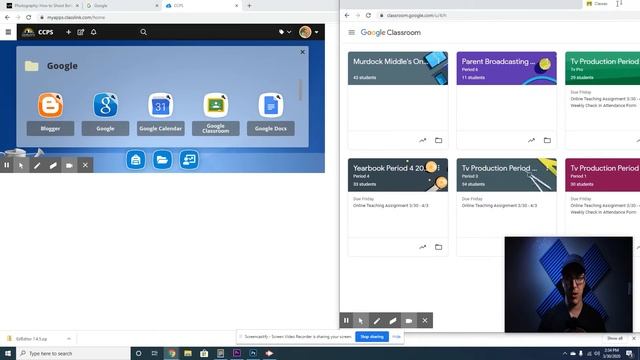Viewport: 640px width, 360px height.
Task: Click the plus add-apps icon in ClassLink
Action: coord(68,32)
